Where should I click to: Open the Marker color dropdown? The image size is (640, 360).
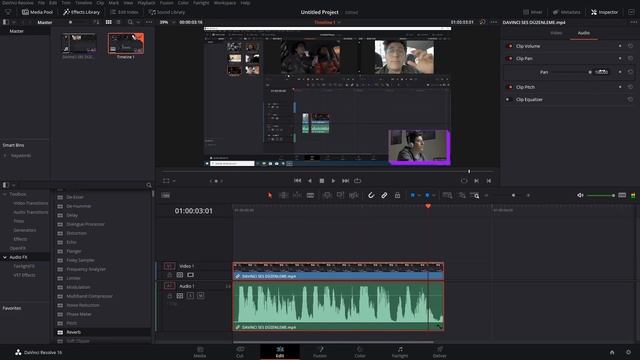pyautogui.click(x=433, y=196)
